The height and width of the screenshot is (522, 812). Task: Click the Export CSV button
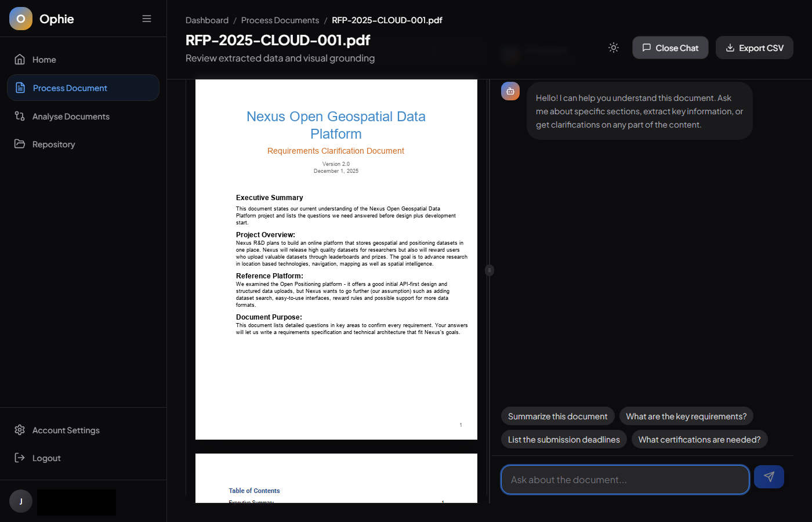point(754,48)
